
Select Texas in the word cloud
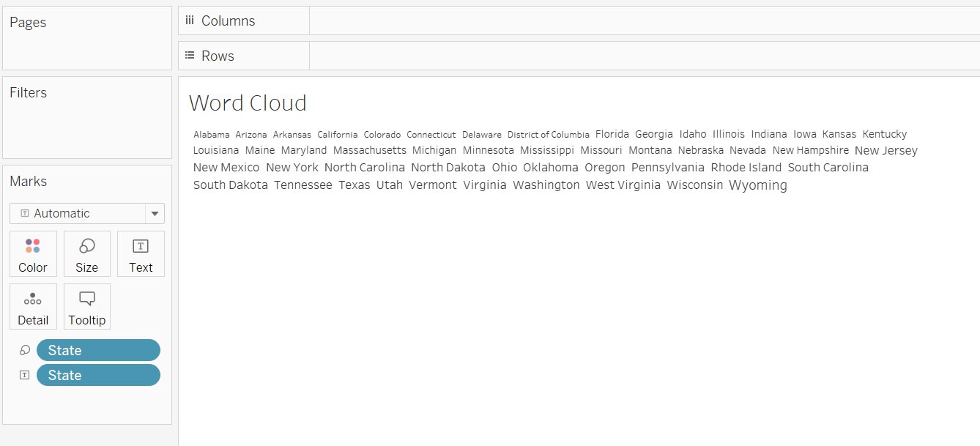pyautogui.click(x=354, y=185)
